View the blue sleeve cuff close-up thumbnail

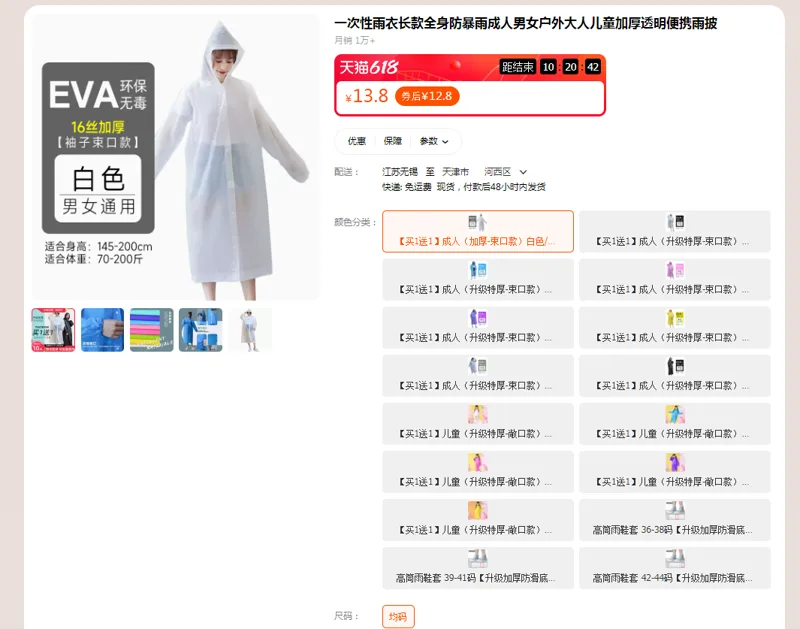point(102,330)
